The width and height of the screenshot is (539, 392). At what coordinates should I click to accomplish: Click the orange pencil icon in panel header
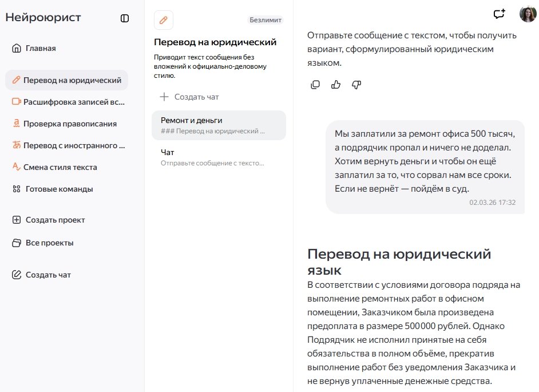(x=164, y=20)
